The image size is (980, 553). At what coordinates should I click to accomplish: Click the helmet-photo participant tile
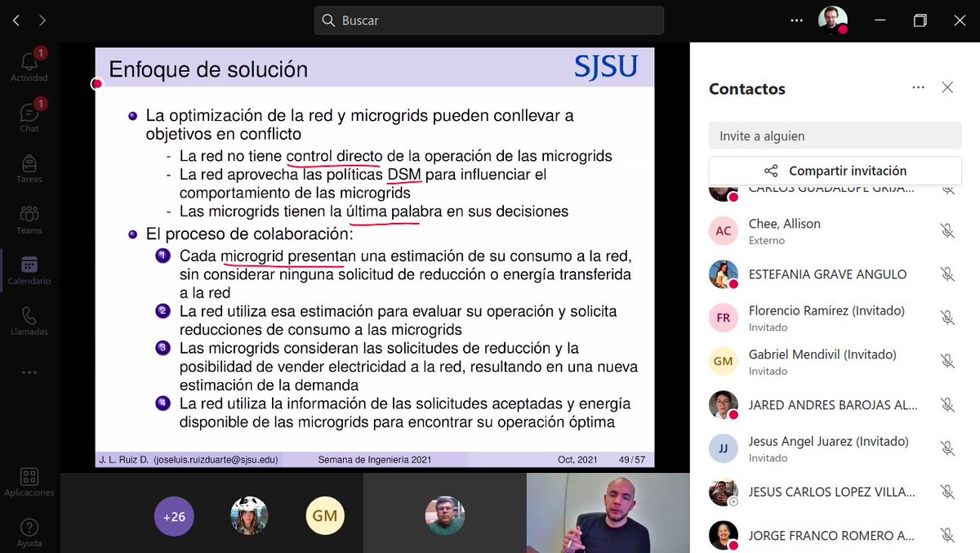[250, 515]
